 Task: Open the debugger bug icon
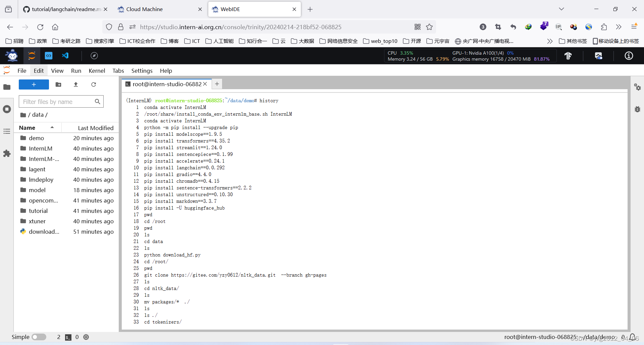(637, 109)
